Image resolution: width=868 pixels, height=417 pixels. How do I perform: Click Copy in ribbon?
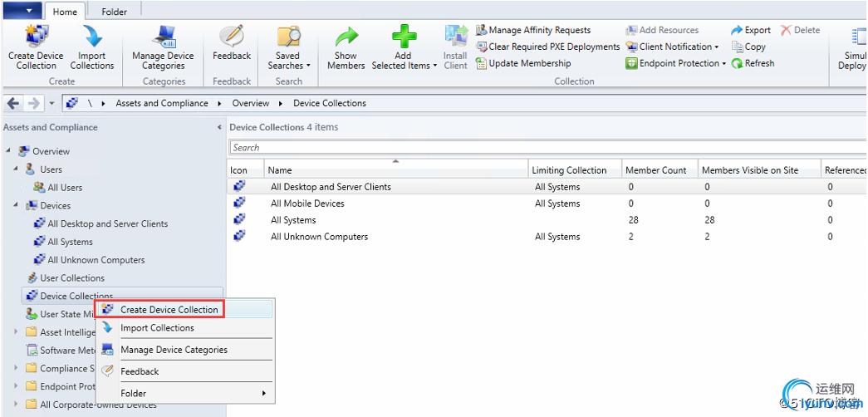tap(748, 47)
